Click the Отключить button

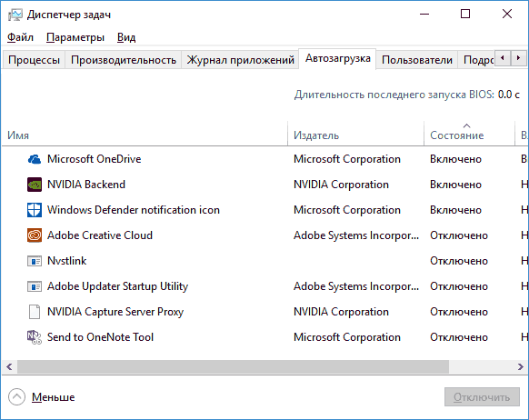click(x=482, y=397)
